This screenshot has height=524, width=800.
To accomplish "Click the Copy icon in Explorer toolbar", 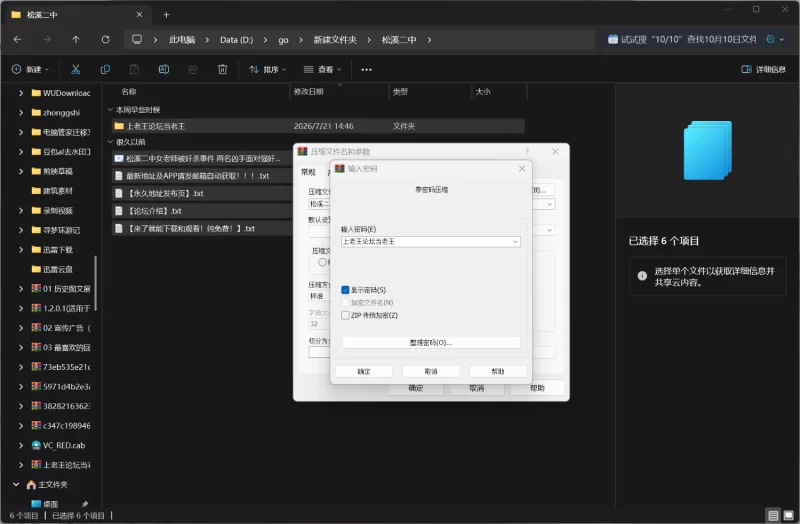I will (105, 69).
